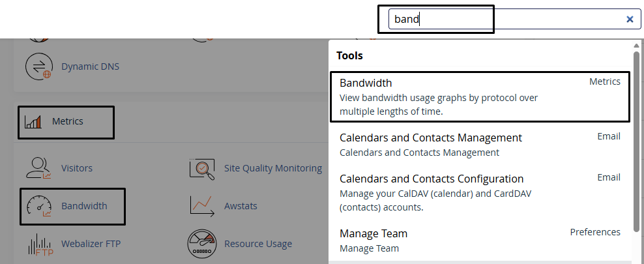The width and height of the screenshot is (644, 264).
Task: Click the search field containing 'band'
Action: [x=515, y=19]
